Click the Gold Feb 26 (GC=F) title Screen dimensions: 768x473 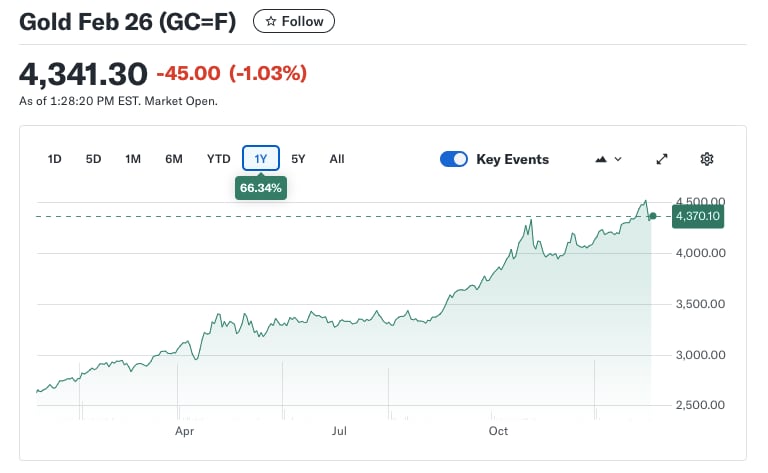128,21
